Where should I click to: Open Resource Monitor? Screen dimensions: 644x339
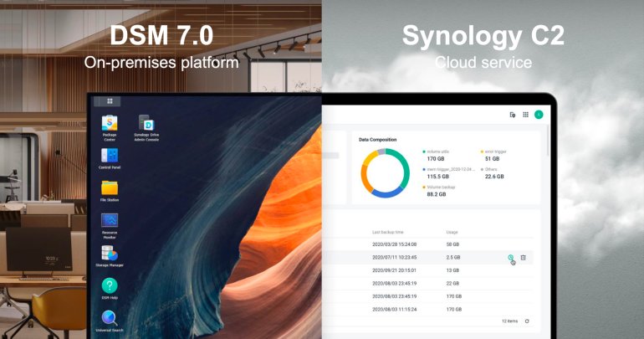click(110, 222)
